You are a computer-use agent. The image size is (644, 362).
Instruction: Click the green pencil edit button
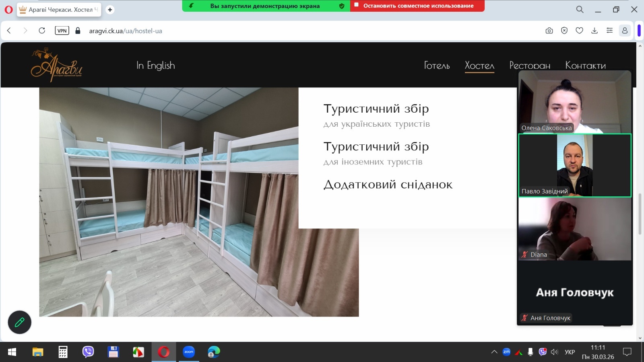[x=19, y=322]
